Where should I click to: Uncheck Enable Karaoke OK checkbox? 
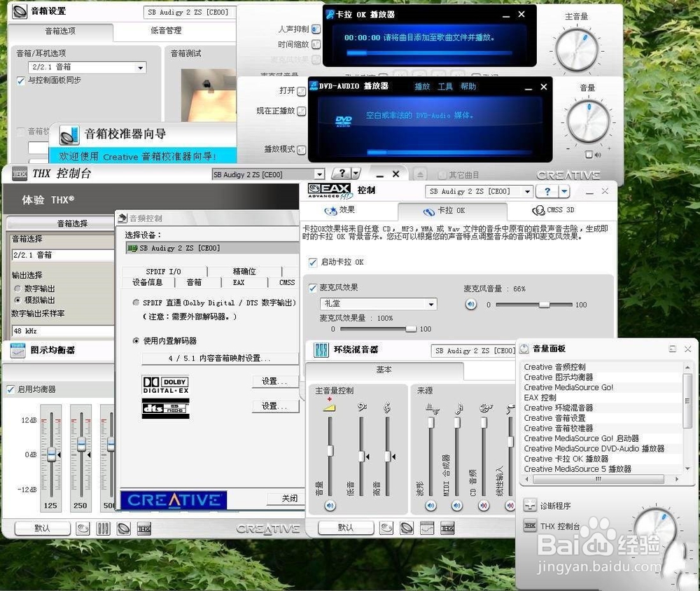[x=313, y=262]
